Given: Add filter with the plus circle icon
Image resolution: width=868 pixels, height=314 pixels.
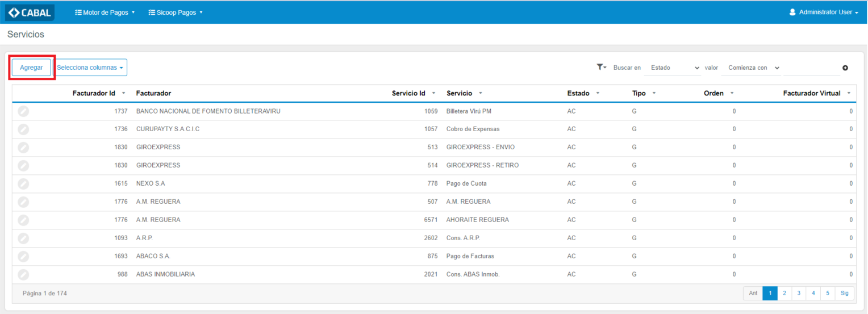Looking at the screenshot, I should (845, 68).
